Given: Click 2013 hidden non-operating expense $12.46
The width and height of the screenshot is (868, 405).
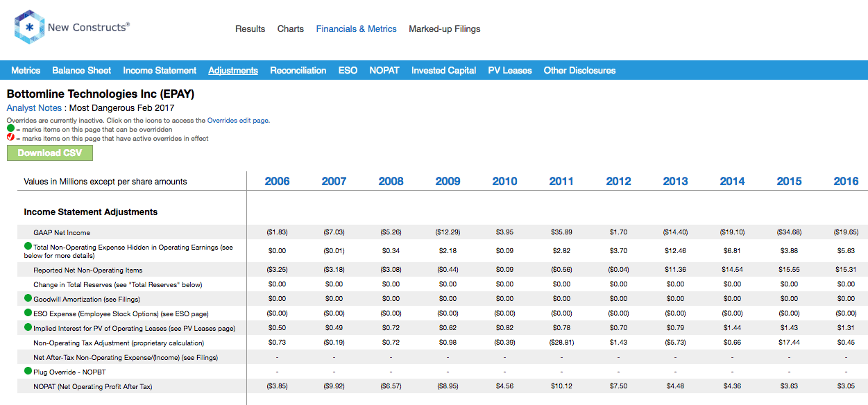Looking at the screenshot, I should (x=675, y=250).
